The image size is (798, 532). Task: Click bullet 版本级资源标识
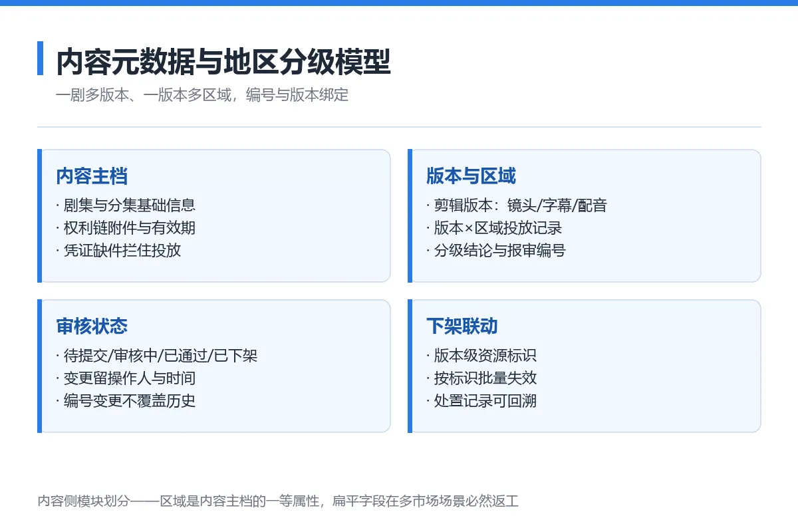(481, 356)
